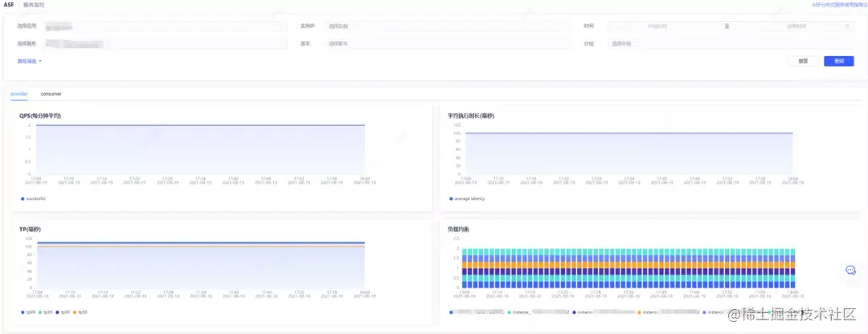Toggle the teal instance legend in load balance chart
868x334 pixels.
(538, 312)
